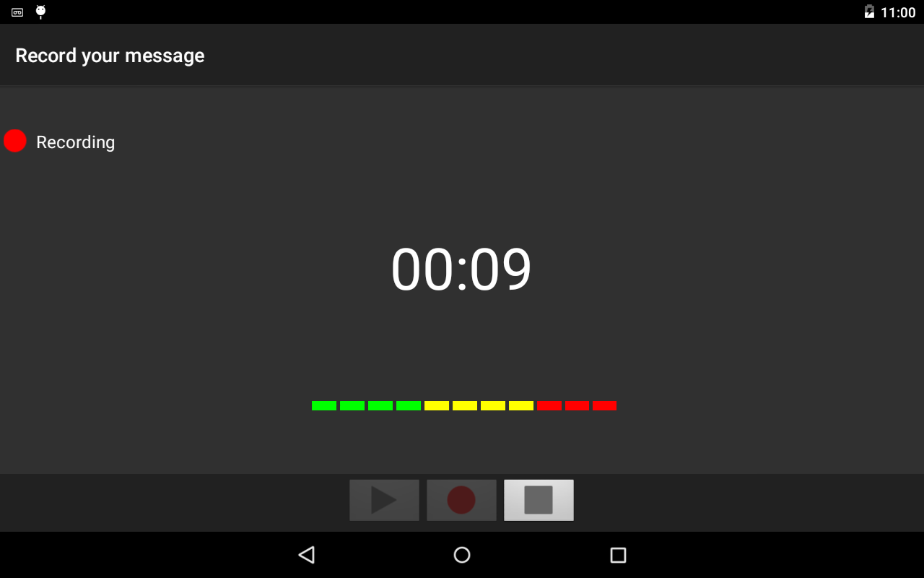The image size is (924, 578).
Task: Click the Record your message title
Action: click(110, 56)
